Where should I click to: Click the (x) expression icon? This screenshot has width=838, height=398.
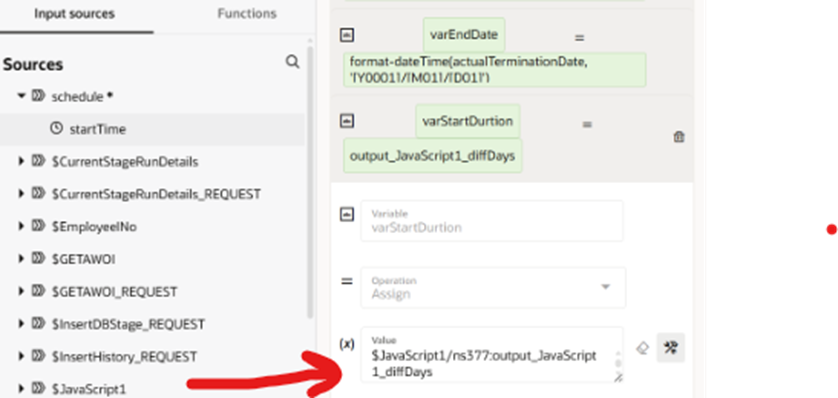(x=347, y=345)
